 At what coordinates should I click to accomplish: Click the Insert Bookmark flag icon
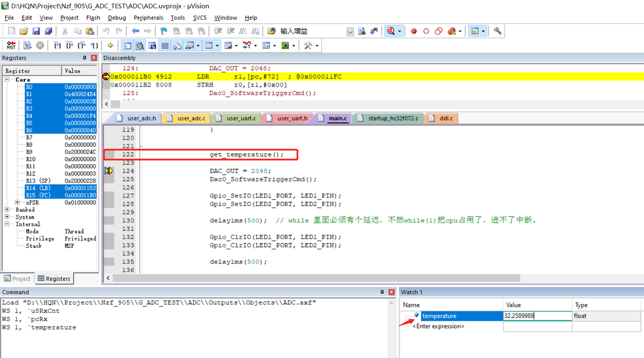pyautogui.click(x=164, y=31)
